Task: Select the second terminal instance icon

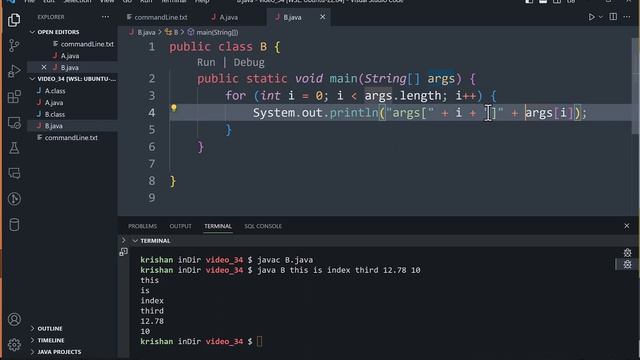Action: (x=627, y=264)
